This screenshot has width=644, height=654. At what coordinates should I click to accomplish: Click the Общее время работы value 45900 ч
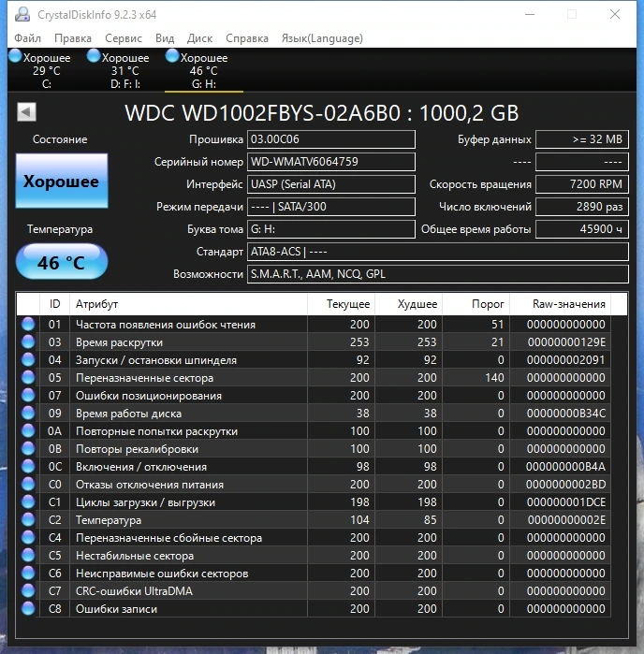(x=582, y=229)
